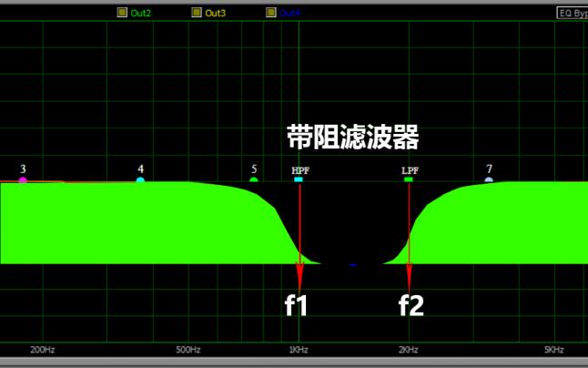The height and width of the screenshot is (368, 588).
Task: Click the 500Hz frequency axis label
Action: pos(188,350)
